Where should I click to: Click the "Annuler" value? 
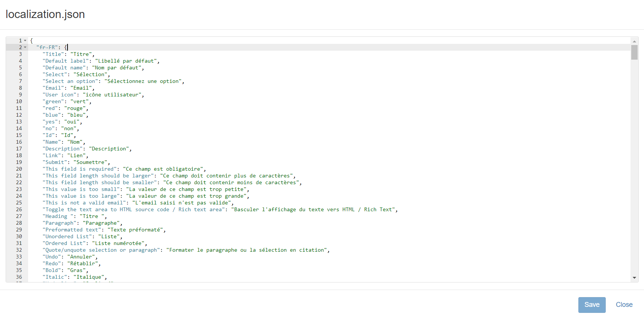81,257
